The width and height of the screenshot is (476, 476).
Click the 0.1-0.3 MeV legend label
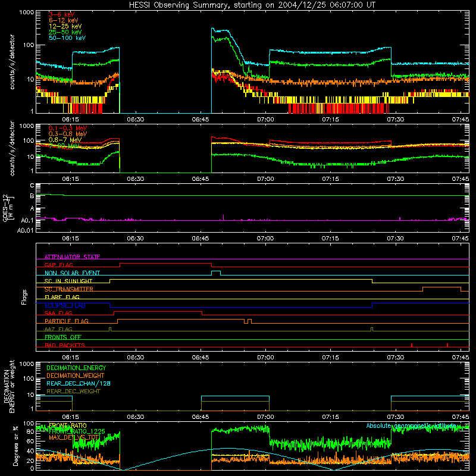pyautogui.click(x=68, y=128)
